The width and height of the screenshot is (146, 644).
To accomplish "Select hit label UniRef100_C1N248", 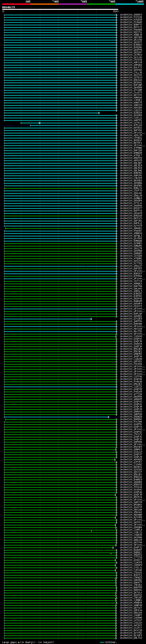I will click(131, 359).
